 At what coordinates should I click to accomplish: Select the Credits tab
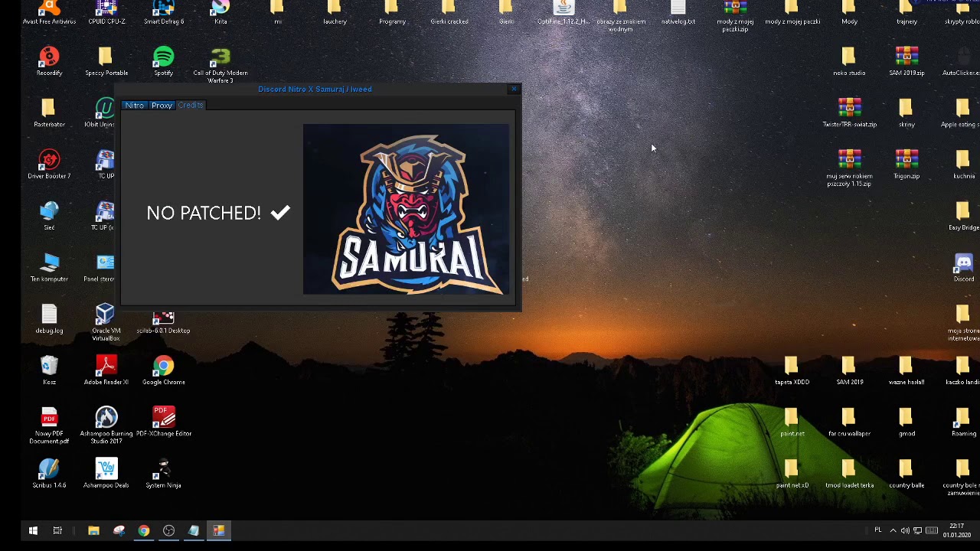[x=191, y=105]
